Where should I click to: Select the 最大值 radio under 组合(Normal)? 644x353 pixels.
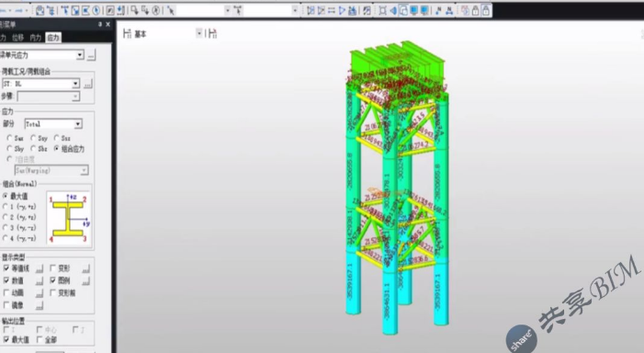6,196
